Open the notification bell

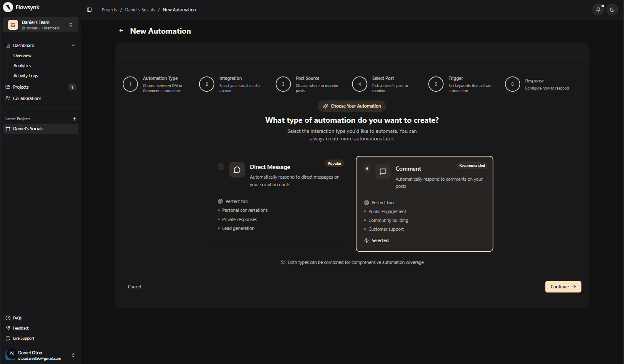coord(598,9)
